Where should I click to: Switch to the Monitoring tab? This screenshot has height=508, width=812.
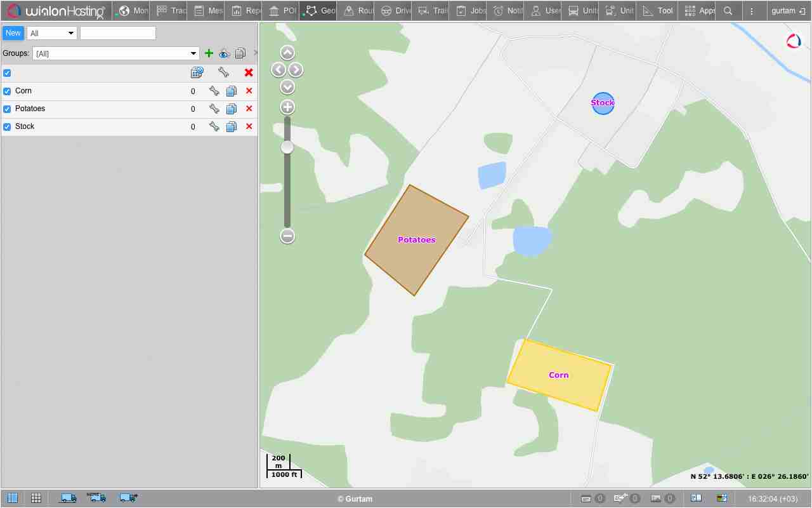pos(133,11)
